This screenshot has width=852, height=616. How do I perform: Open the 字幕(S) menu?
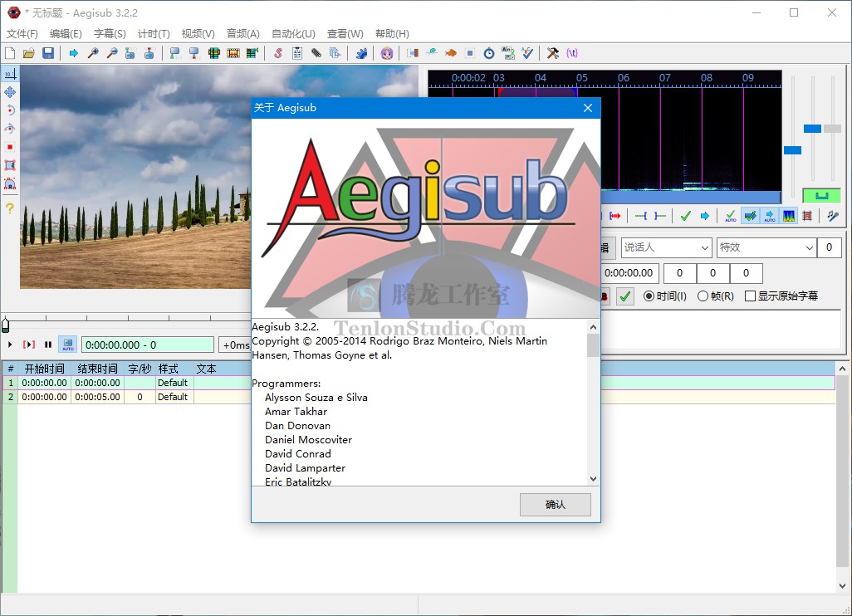[110, 34]
